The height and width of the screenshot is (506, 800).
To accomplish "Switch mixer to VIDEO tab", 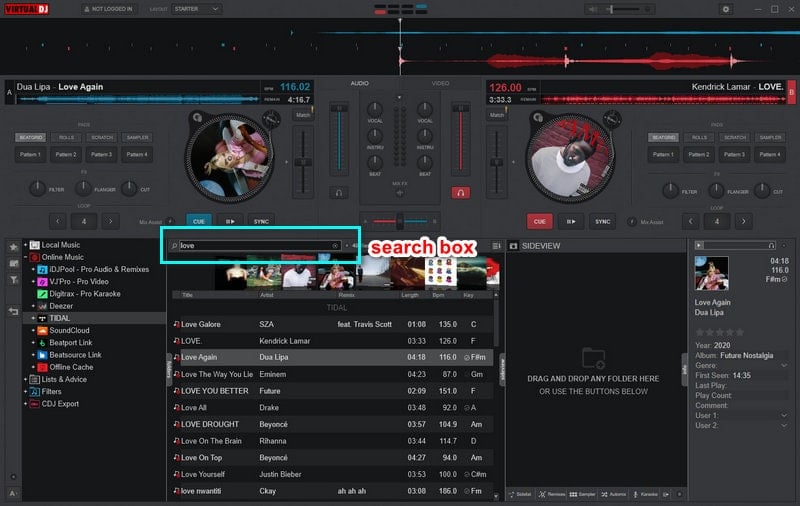I will (x=440, y=83).
